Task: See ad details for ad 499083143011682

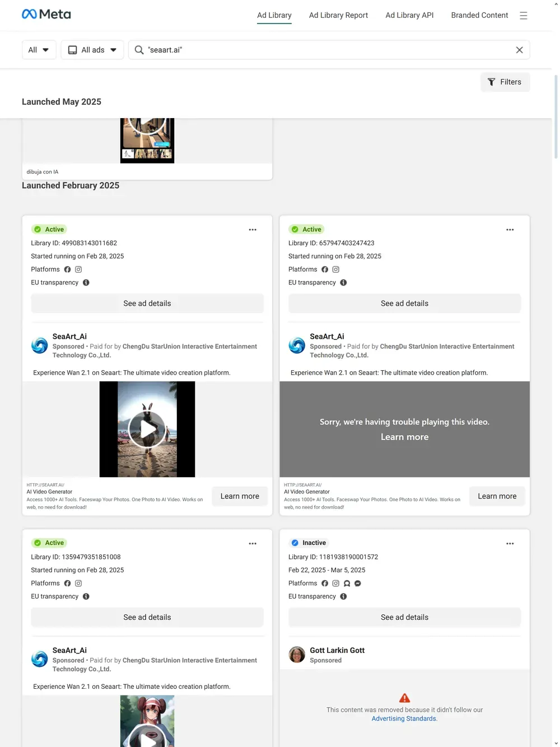Action: 147,304
